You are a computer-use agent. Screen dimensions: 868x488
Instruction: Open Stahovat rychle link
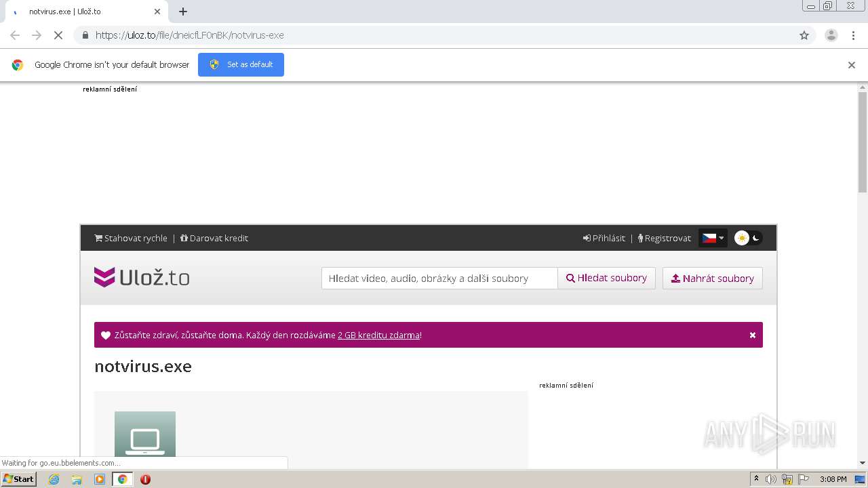pos(131,238)
